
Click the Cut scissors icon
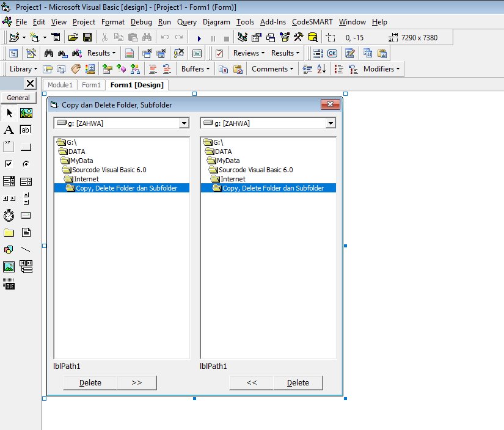tap(104, 38)
